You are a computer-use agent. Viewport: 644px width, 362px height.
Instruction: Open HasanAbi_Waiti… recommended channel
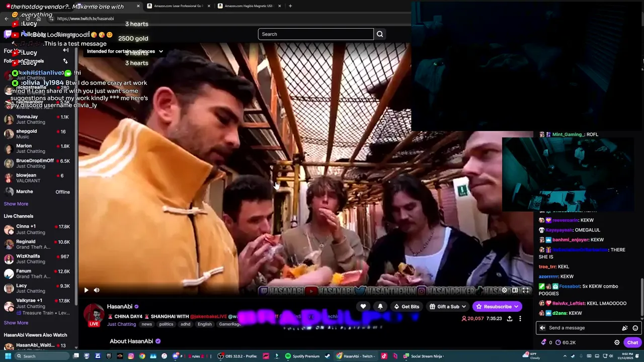tap(38, 346)
